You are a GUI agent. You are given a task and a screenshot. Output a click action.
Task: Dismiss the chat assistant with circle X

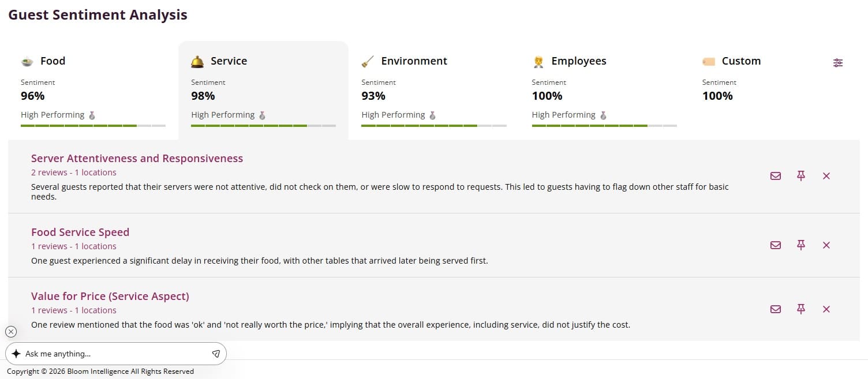point(10,332)
